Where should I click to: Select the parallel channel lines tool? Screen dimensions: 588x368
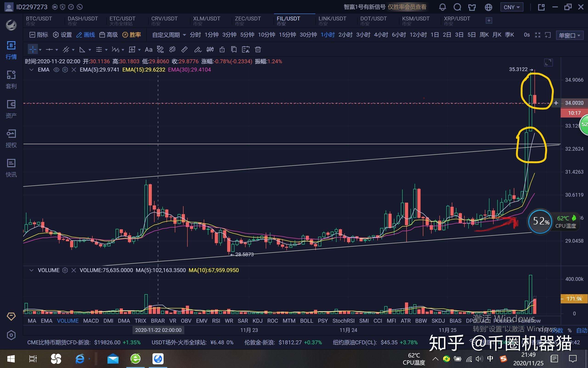(66, 50)
